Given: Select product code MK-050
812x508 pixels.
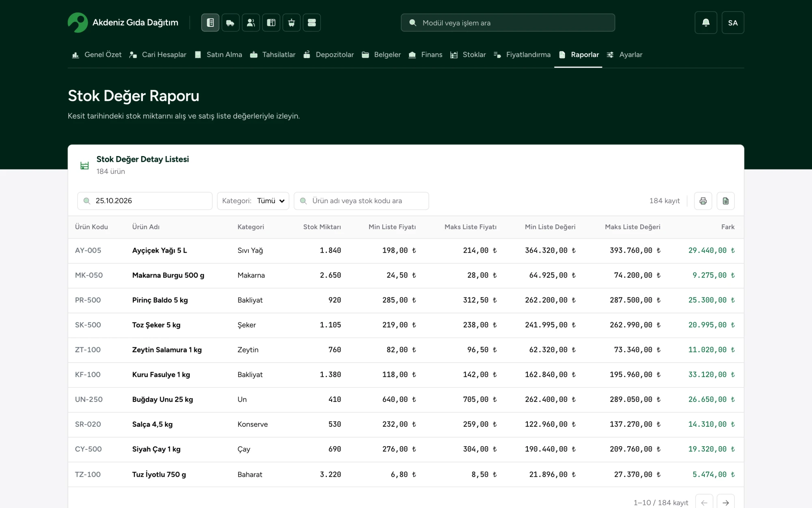Looking at the screenshot, I should click(89, 275).
